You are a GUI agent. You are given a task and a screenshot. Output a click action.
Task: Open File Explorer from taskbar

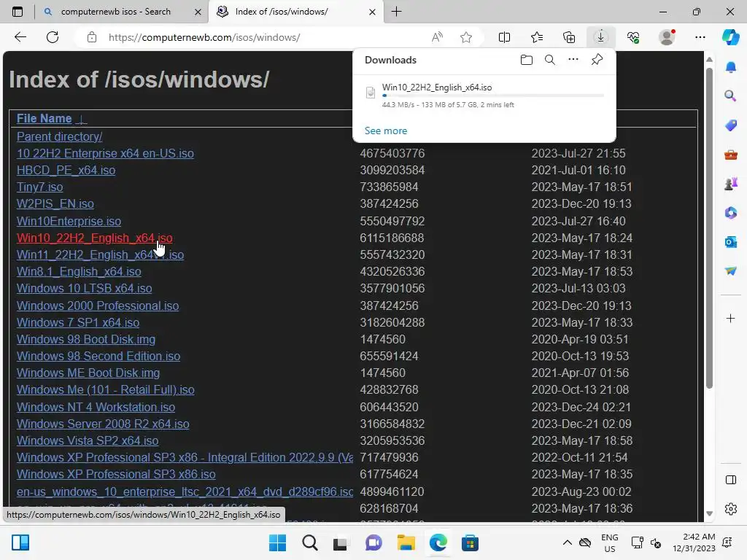coord(406,542)
